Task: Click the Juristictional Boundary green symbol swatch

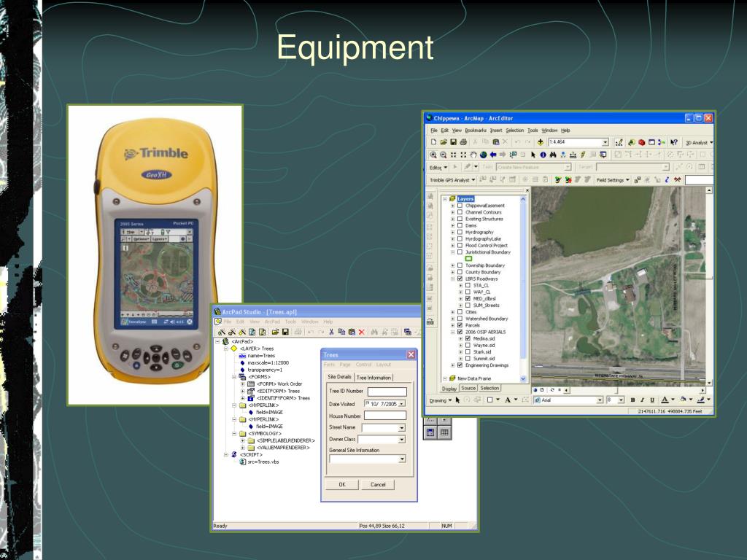Action: (468, 259)
